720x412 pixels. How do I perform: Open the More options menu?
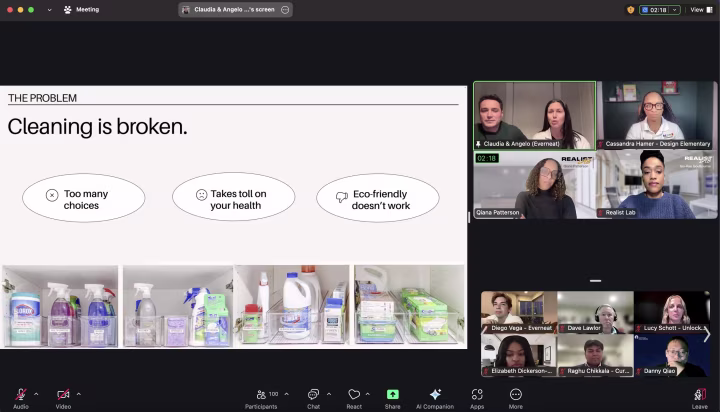click(x=516, y=399)
